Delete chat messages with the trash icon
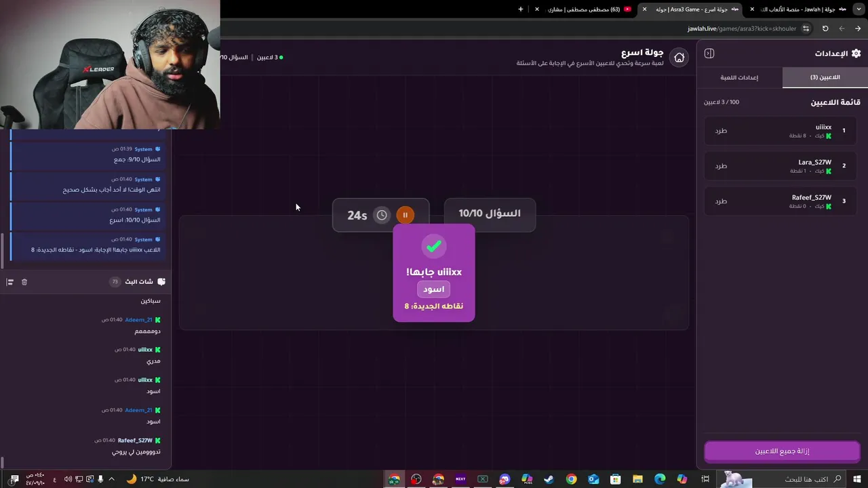This screenshot has height=488, width=868. point(24,282)
